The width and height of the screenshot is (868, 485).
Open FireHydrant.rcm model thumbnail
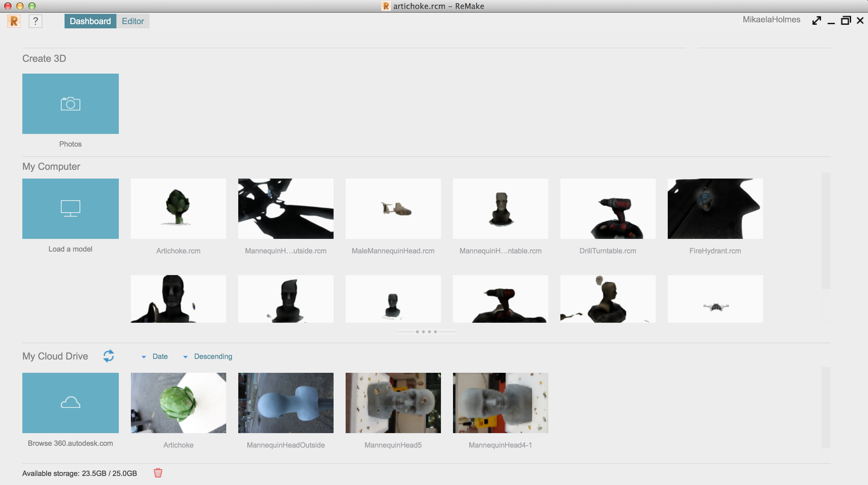[x=715, y=208]
